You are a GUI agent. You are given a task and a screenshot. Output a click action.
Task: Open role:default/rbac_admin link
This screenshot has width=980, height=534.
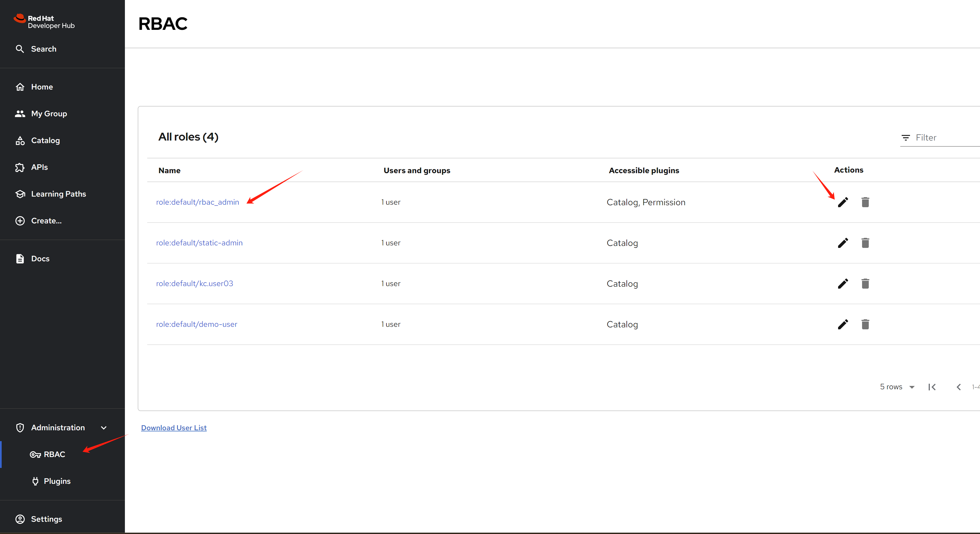(x=197, y=202)
